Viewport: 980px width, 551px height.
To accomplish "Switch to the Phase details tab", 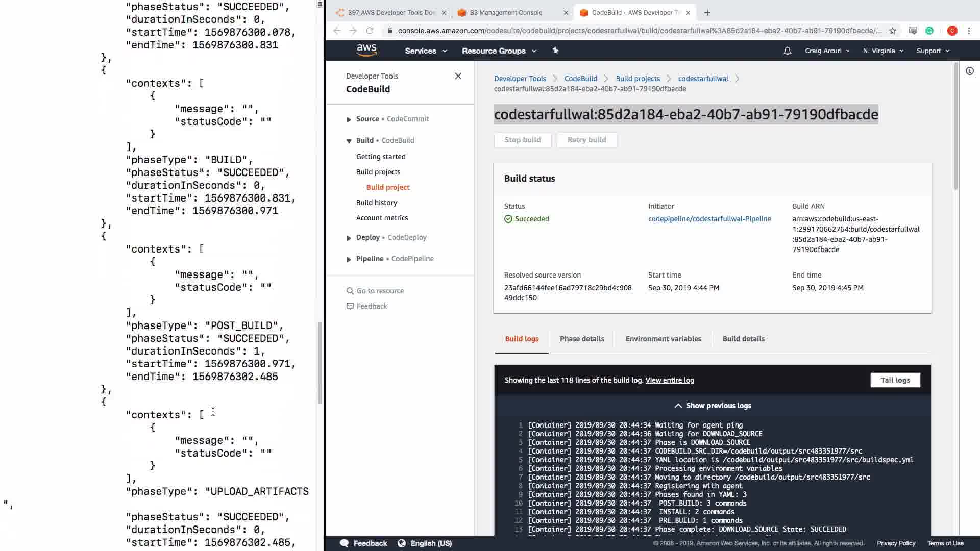I will pyautogui.click(x=581, y=339).
